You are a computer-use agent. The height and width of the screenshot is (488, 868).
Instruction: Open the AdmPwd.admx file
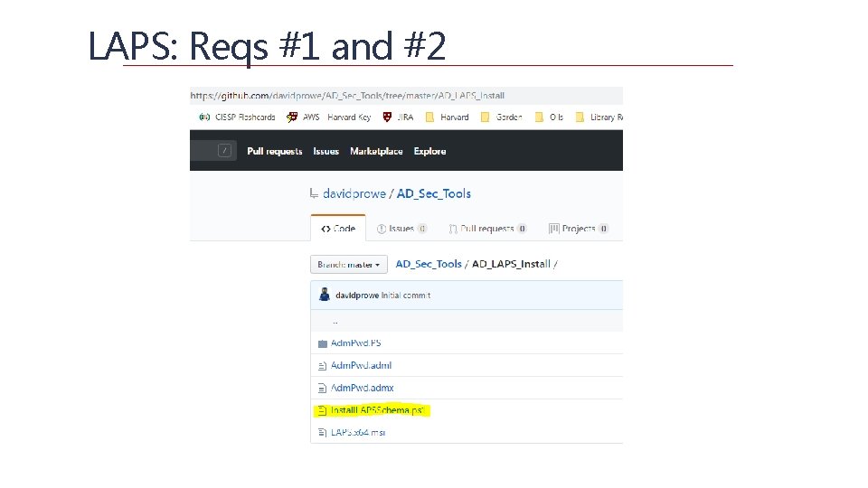click(362, 388)
